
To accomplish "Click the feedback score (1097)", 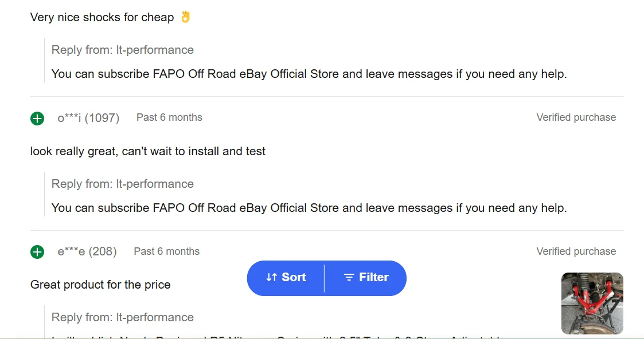I will [x=102, y=118].
